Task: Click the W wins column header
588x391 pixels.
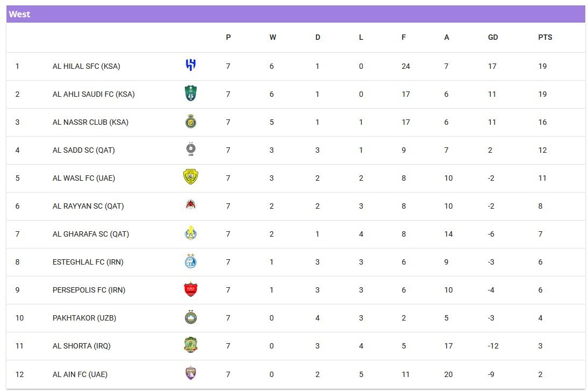Action: tap(273, 38)
